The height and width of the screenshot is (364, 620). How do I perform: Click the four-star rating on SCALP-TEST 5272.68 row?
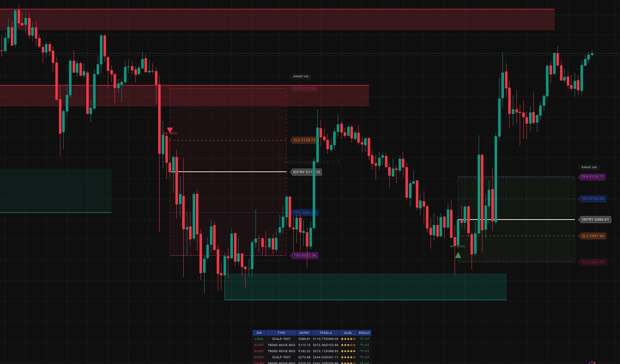click(348, 357)
